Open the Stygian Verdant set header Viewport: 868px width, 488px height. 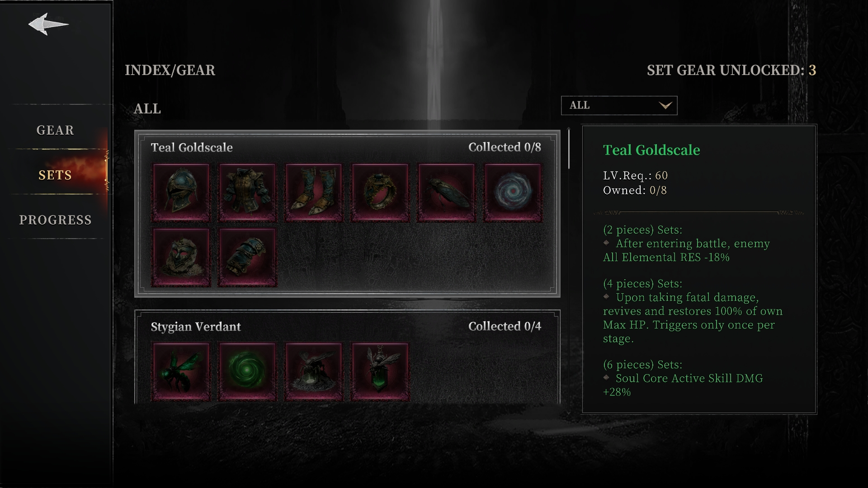pyautogui.click(x=346, y=326)
